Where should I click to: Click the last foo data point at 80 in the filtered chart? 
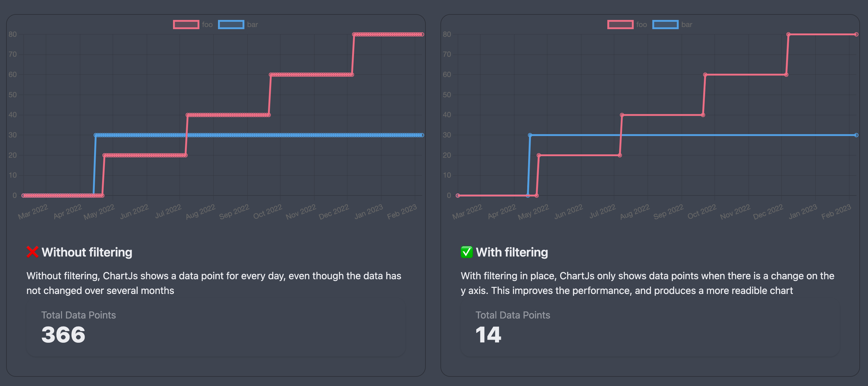pos(856,34)
